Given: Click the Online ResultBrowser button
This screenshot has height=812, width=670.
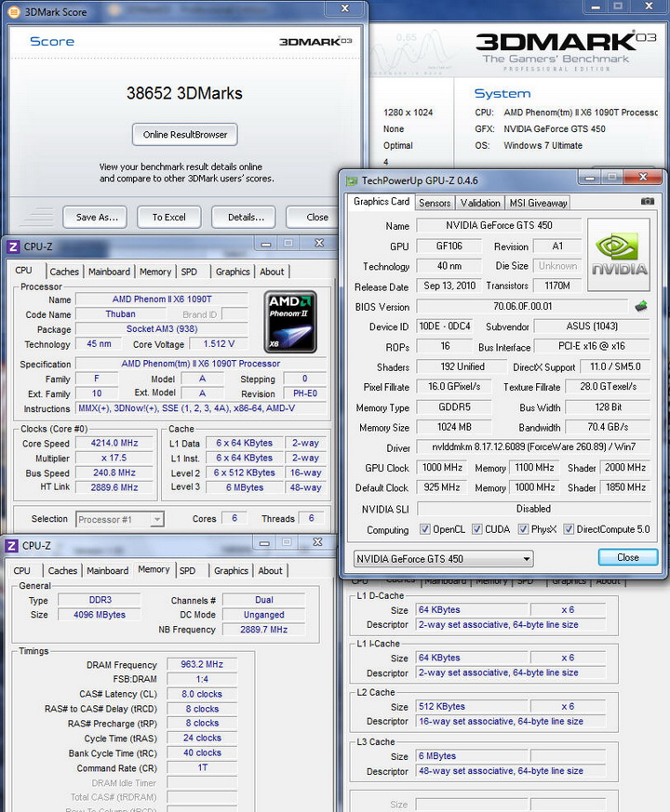Looking at the screenshot, I should (x=185, y=135).
